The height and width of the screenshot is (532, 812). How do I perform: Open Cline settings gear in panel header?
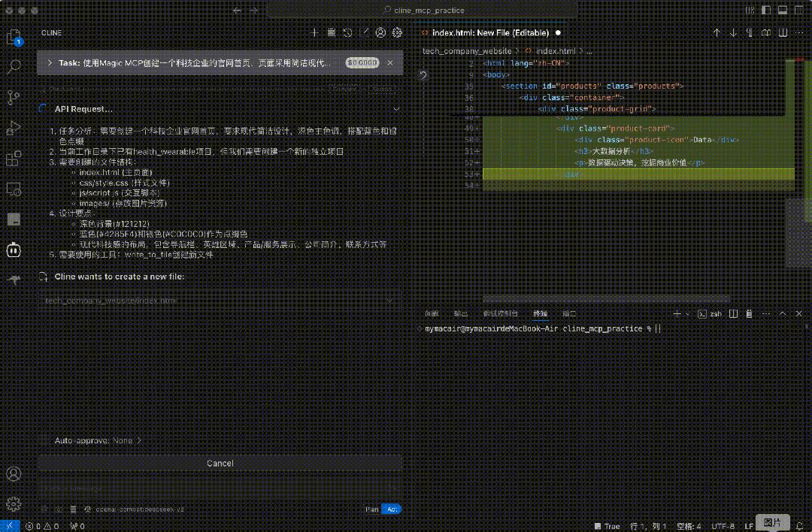point(397,33)
